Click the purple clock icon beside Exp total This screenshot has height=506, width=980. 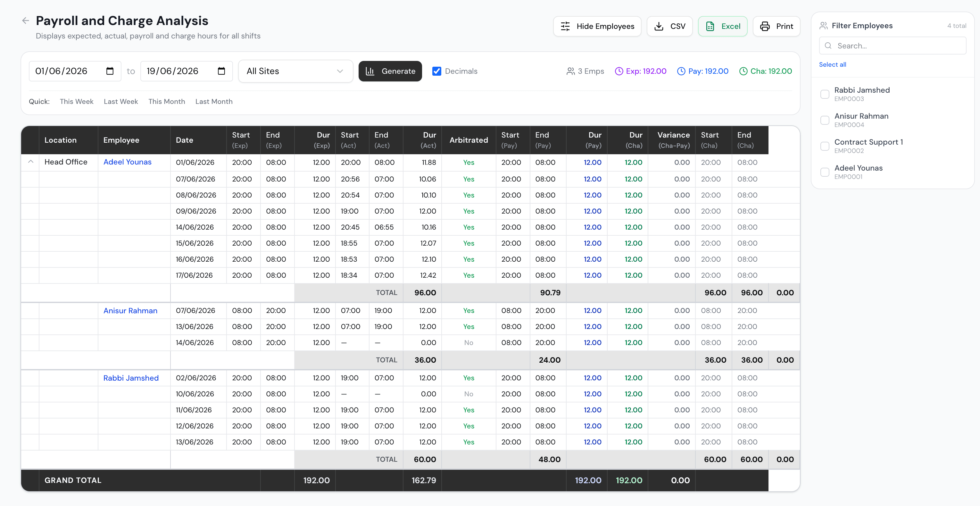click(x=619, y=71)
